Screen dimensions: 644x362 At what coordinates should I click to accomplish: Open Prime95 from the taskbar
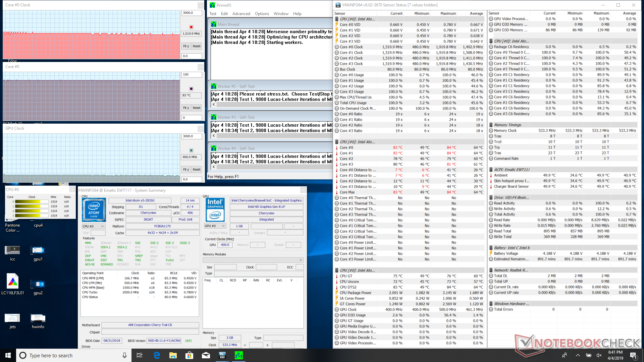[x=238, y=355]
